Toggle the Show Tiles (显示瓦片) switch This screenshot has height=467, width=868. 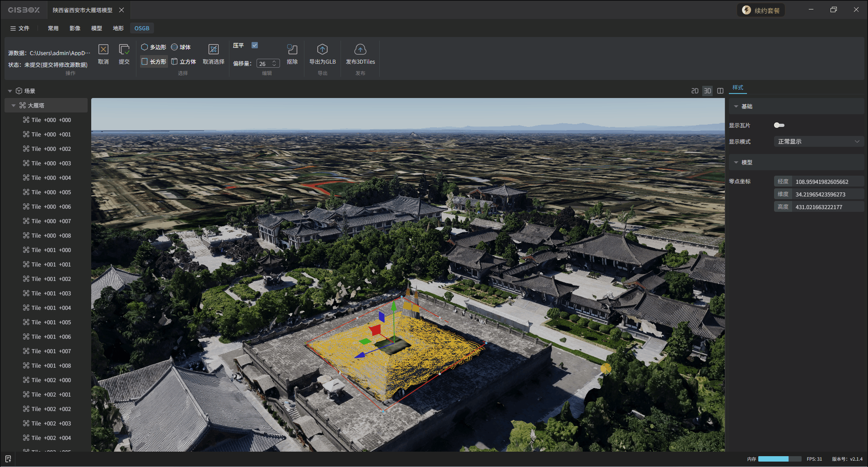click(x=779, y=125)
